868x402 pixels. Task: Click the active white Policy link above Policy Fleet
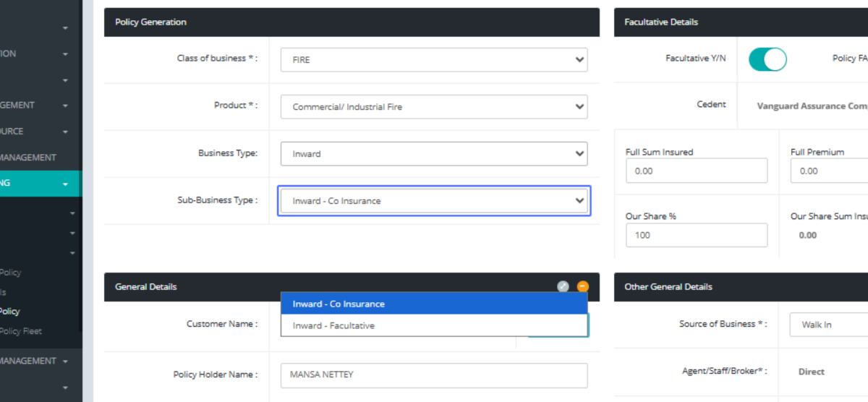coord(10,311)
